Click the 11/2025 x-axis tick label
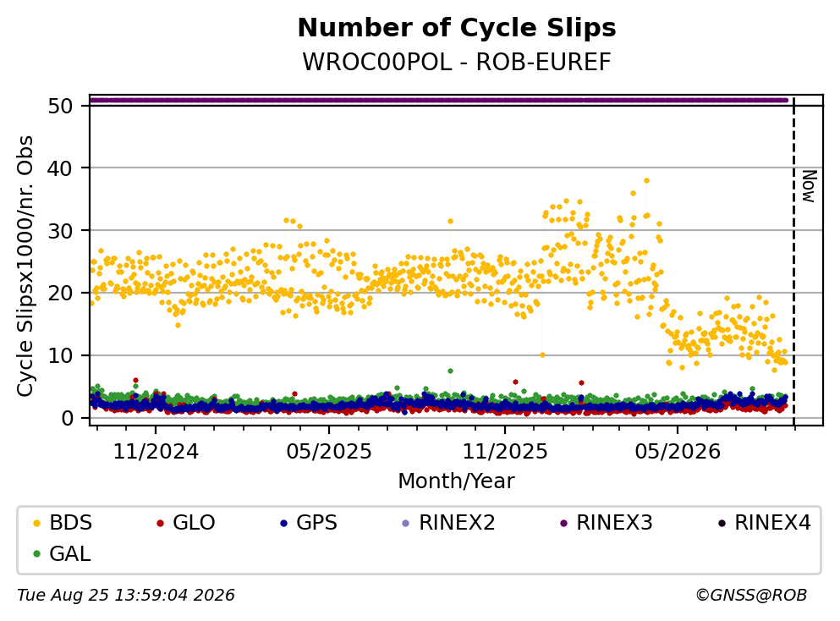840x621 pixels. tap(505, 452)
